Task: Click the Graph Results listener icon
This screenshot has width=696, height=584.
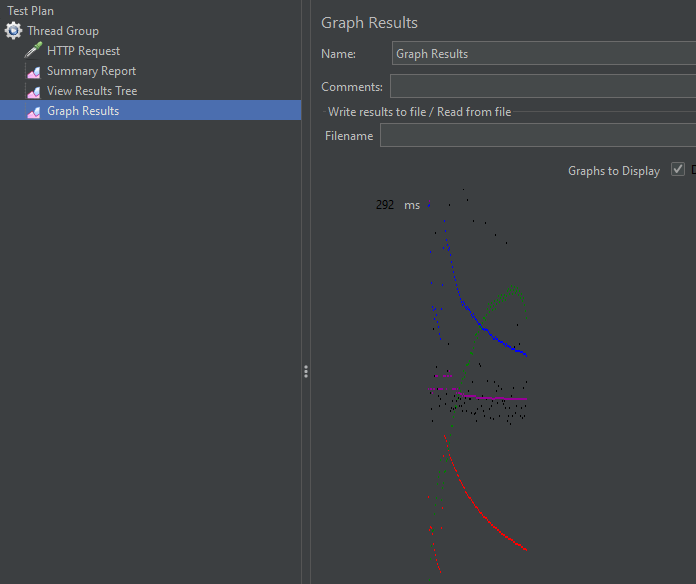Action: point(34,111)
